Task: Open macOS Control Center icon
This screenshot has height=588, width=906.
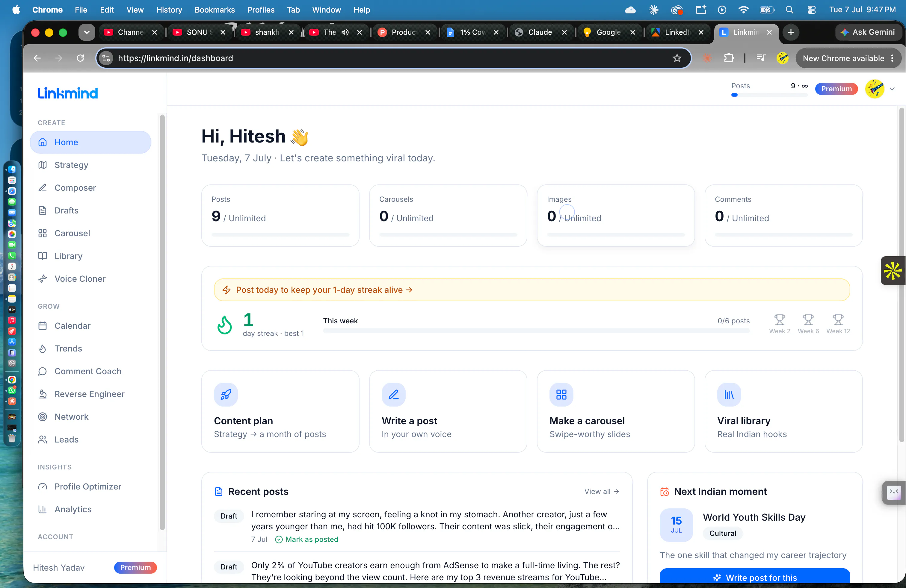Action: 812,10
